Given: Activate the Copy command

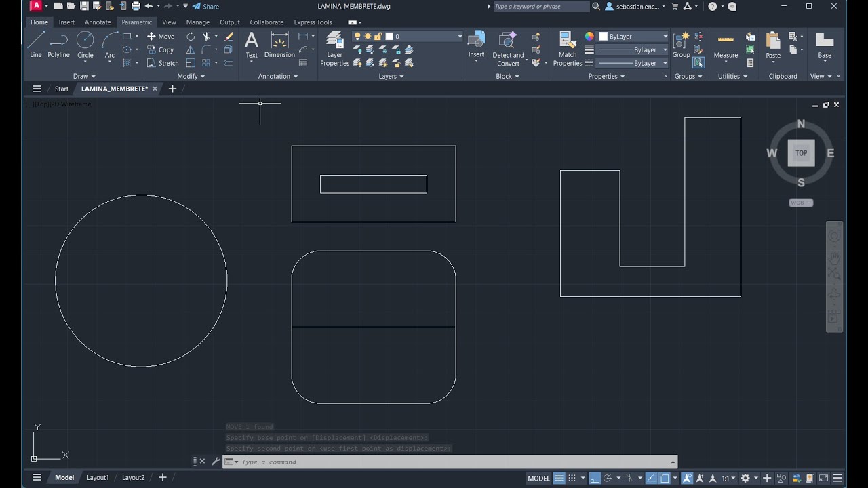Looking at the screenshot, I should point(161,49).
